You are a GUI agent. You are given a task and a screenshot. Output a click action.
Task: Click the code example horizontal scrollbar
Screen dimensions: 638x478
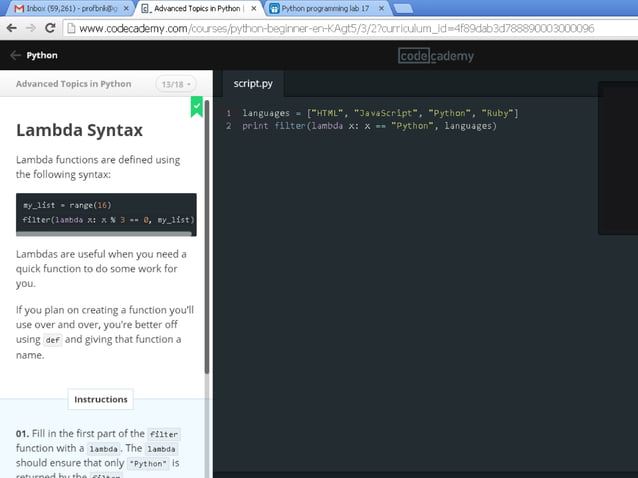click(x=100, y=233)
